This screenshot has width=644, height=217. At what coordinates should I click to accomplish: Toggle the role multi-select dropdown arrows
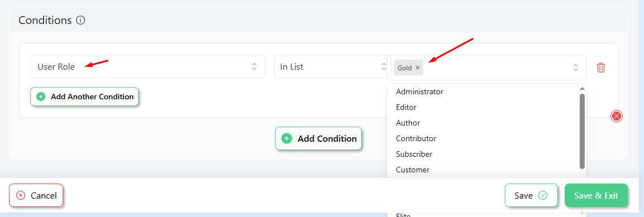[576, 67]
